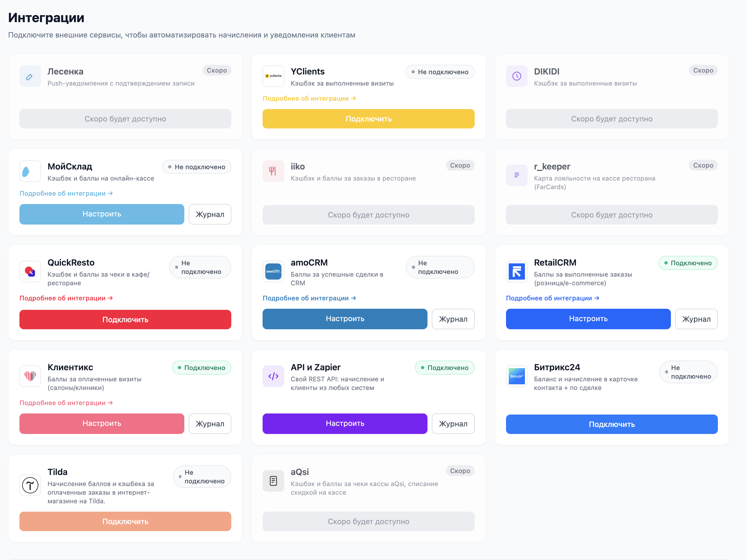
Task: Open amoCRM Подробнее об интеграции link
Action: tap(309, 298)
